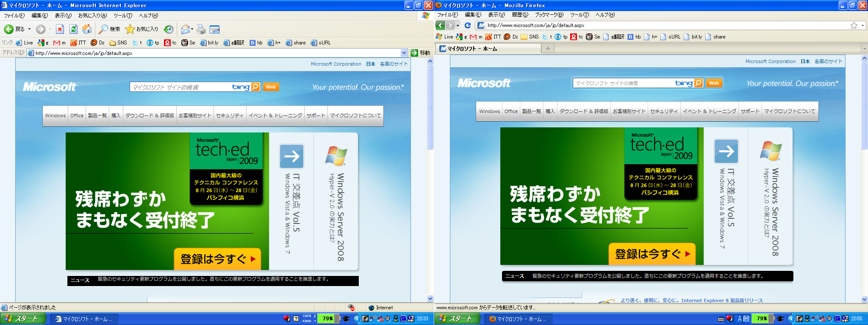Open the left スタート button on the taskbar
Viewport: 868px width, 325px height.
click(22, 319)
